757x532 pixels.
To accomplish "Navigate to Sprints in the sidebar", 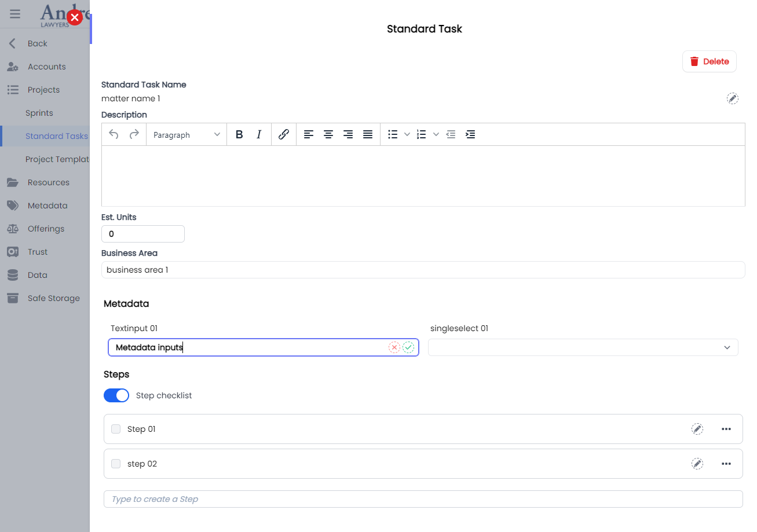I will pyautogui.click(x=41, y=112).
